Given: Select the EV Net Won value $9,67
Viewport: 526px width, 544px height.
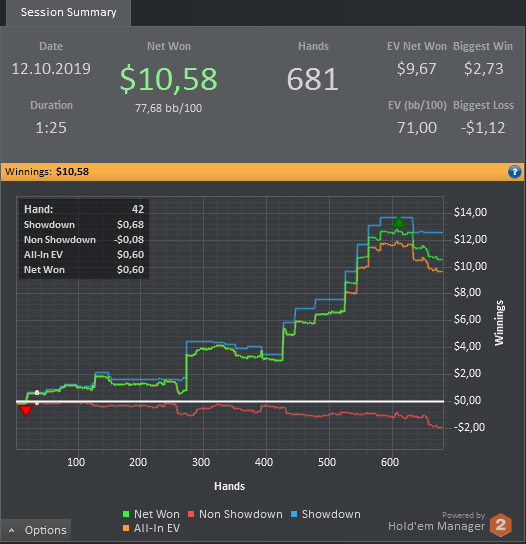Looking at the screenshot, I should tap(416, 69).
